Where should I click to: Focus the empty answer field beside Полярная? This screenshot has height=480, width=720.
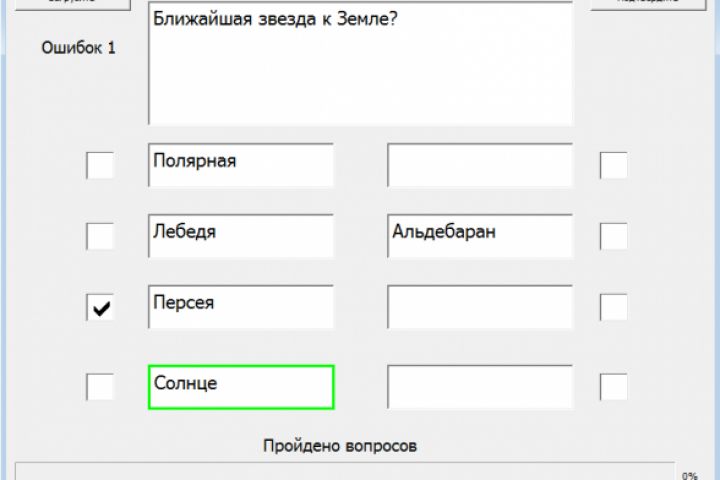pyautogui.click(x=480, y=165)
